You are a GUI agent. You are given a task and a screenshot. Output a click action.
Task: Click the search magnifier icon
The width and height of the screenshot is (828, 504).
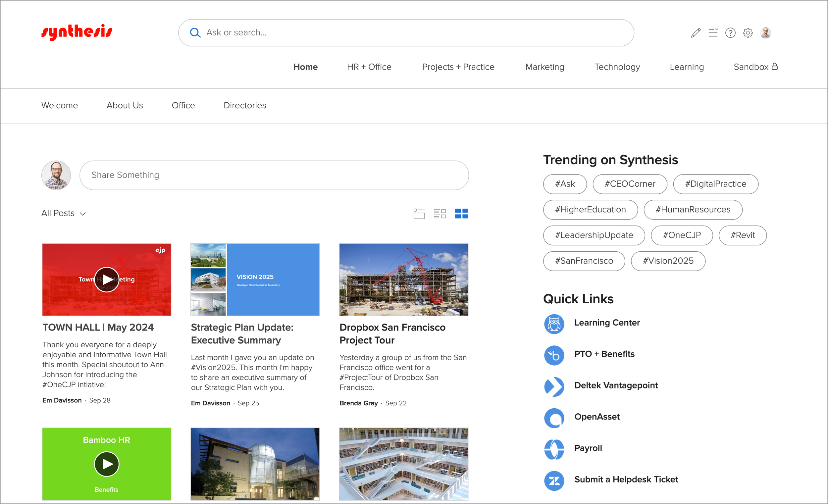(x=195, y=32)
